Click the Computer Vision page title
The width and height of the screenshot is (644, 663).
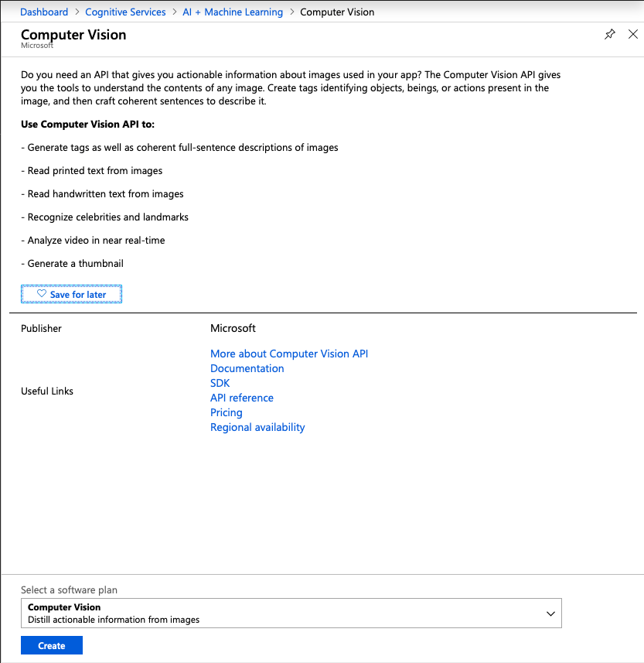coord(73,35)
